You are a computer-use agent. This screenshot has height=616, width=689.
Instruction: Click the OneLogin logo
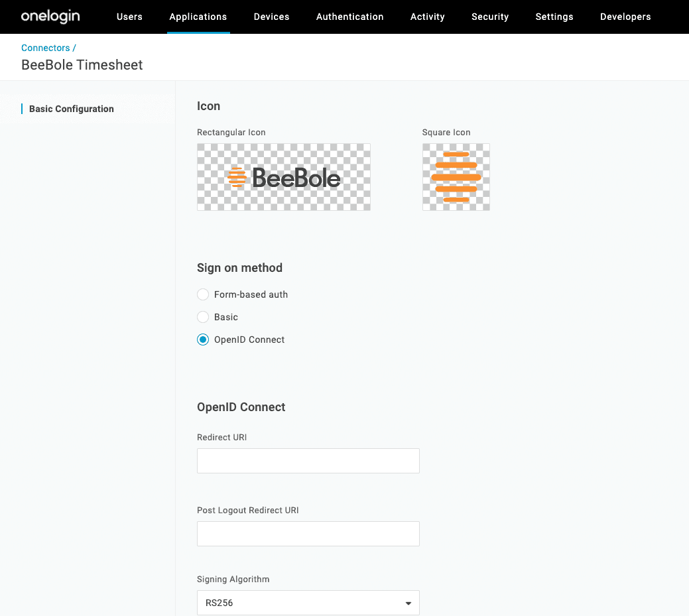coord(50,17)
